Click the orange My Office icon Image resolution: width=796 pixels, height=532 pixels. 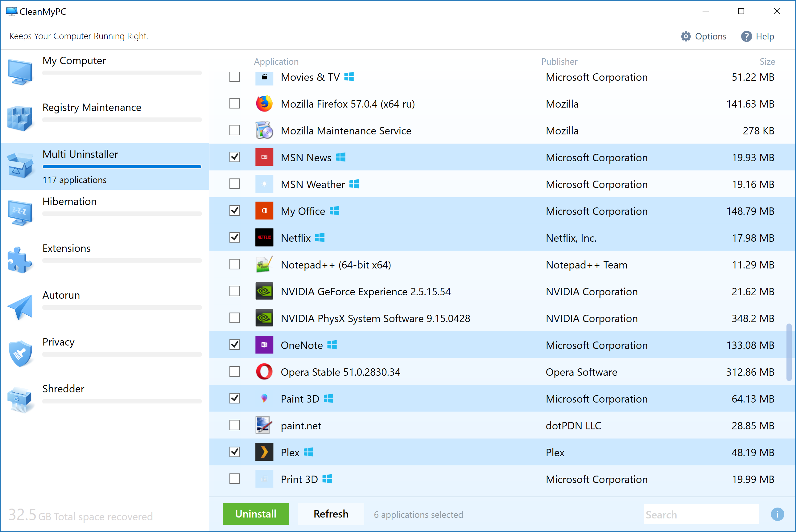(x=264, y=211)
